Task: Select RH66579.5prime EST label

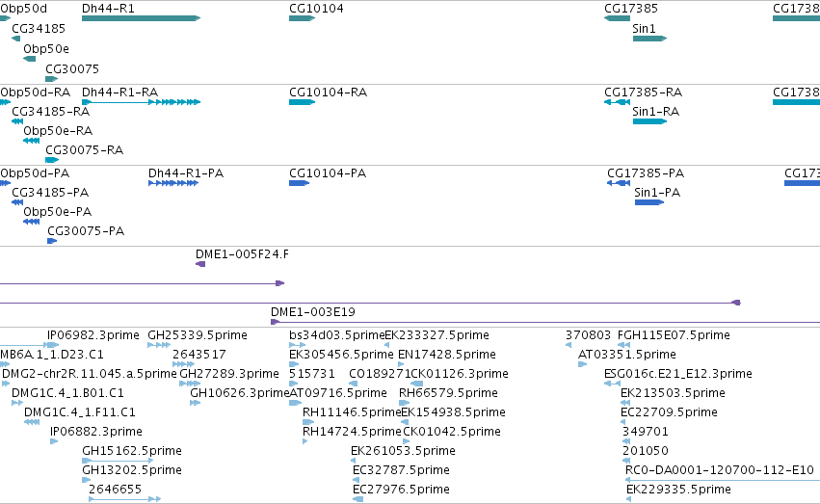Action: pyautogui.click(x=448, y=393)
